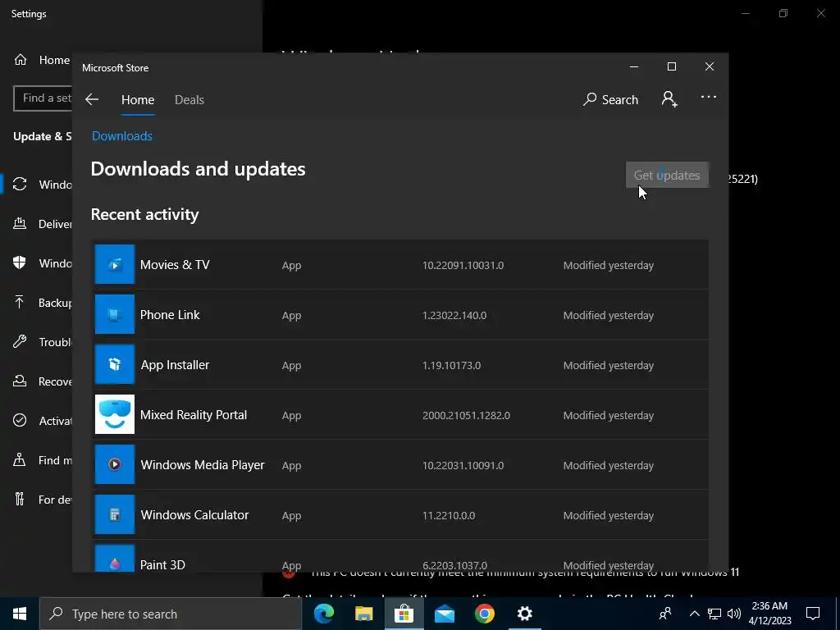Open the Movies & TV row name

[x=175, y=265]
